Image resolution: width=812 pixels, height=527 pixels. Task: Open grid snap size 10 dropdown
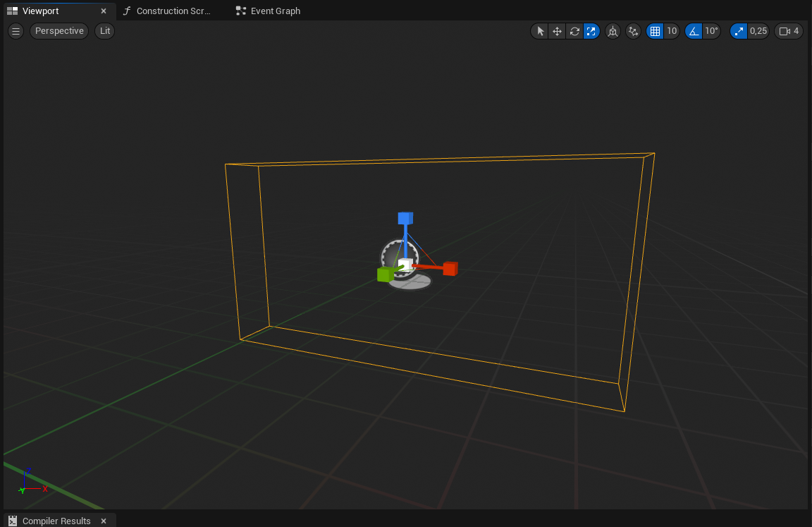point(672,31)
